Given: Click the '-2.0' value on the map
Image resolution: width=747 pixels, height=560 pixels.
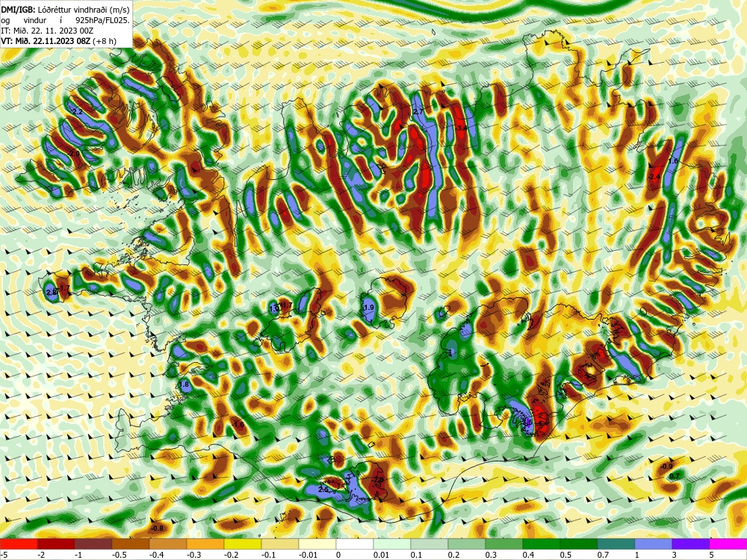Looking at the screenshot, I should (x=74, y=153).
